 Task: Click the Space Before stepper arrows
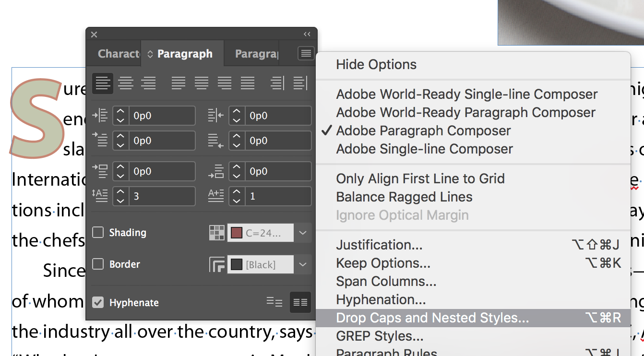click(121, 171)
